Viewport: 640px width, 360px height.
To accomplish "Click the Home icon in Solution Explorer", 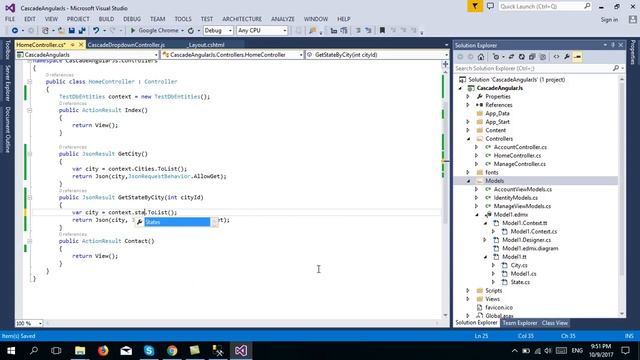I will click(481, 57).
